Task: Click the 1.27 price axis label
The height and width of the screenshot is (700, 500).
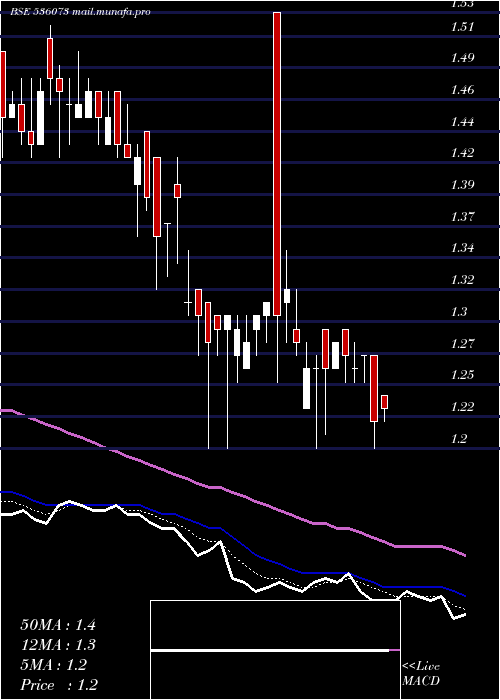Action: 462,344
